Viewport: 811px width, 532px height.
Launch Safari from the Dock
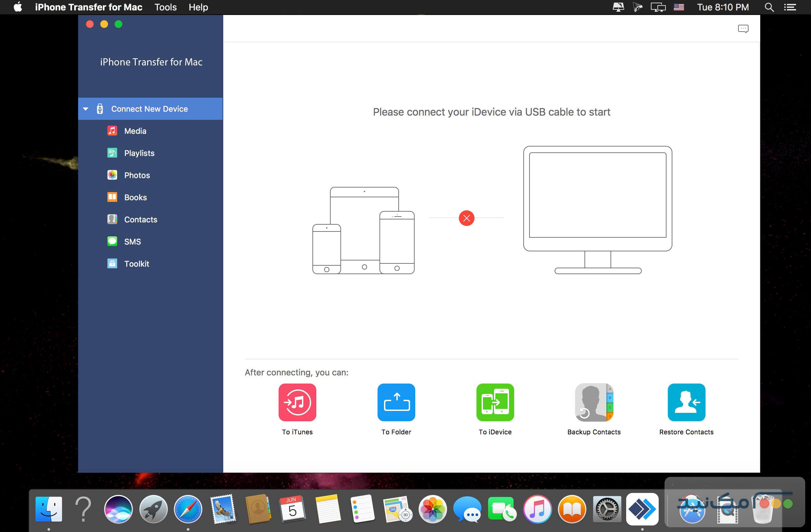188,509
